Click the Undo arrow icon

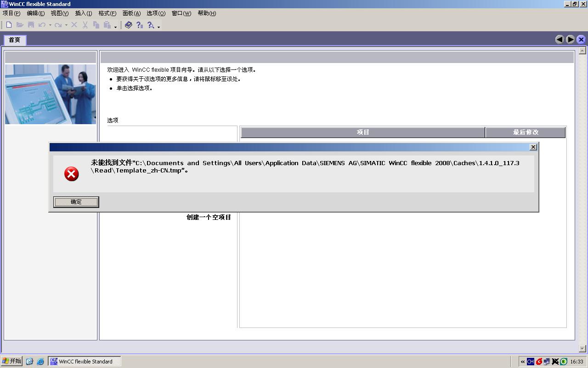click(42, 25)
